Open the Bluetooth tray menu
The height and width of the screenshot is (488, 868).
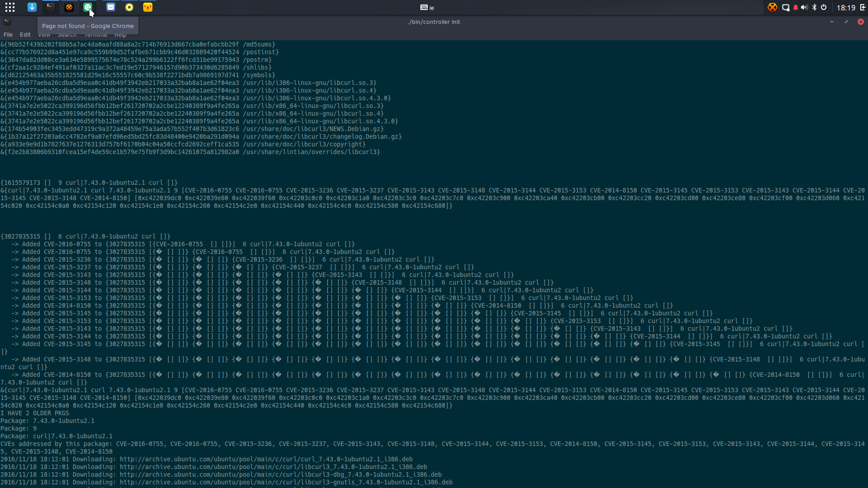coord(815,8)
